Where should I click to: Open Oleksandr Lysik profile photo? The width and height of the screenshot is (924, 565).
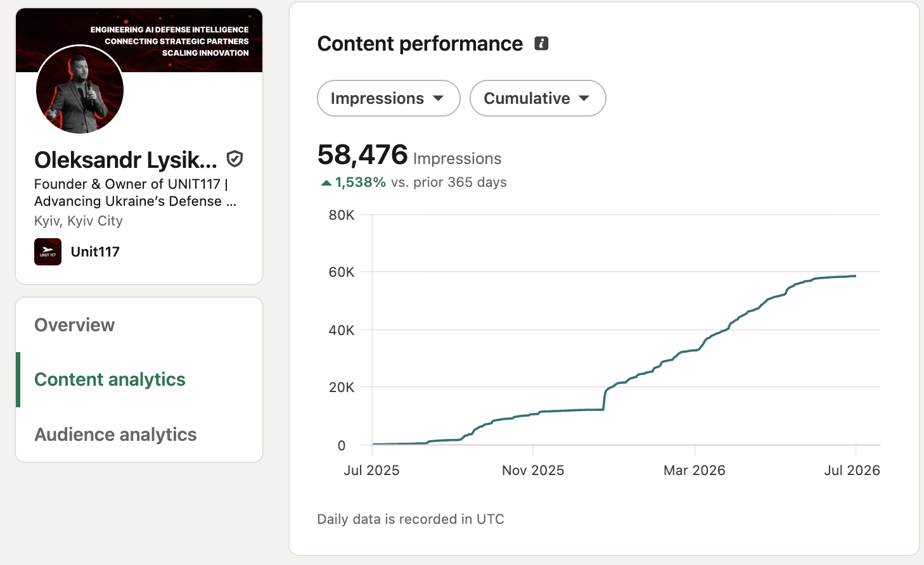pos(80,89)
